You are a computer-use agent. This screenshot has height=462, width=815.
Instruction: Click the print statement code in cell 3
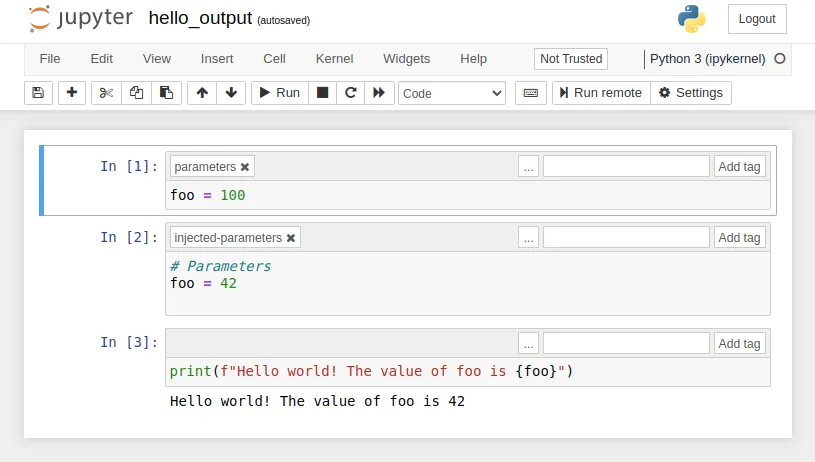[371, 371]
